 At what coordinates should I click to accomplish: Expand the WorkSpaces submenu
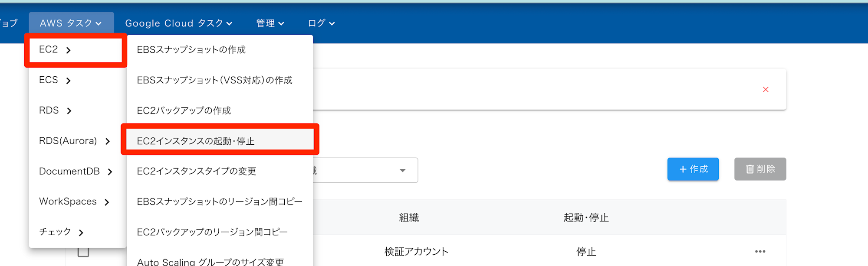coord(78,201)
